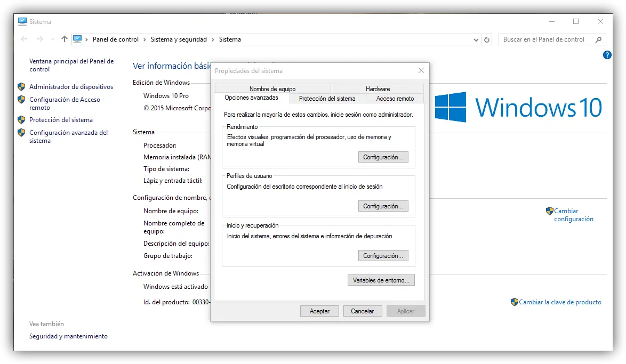Switch to Hardware tab

[378, 88]
